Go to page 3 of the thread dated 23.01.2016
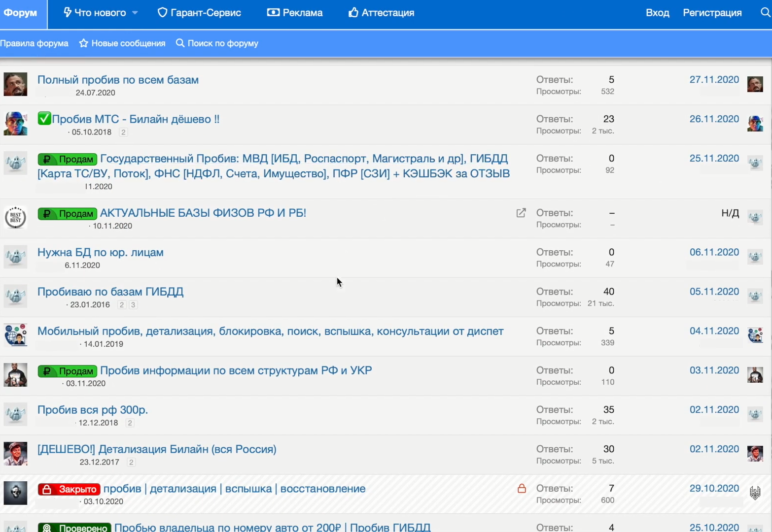The image size is (772, 532). click(x=133, y=305)
